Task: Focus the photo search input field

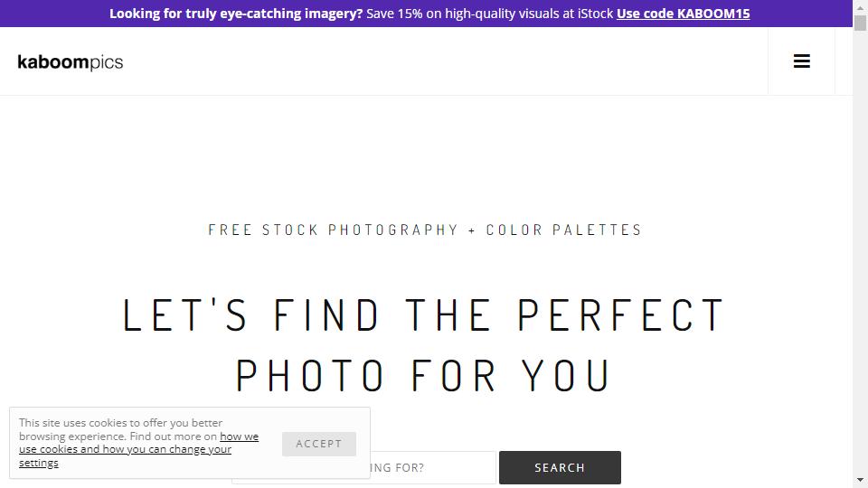Action: [x=433, y=467]
